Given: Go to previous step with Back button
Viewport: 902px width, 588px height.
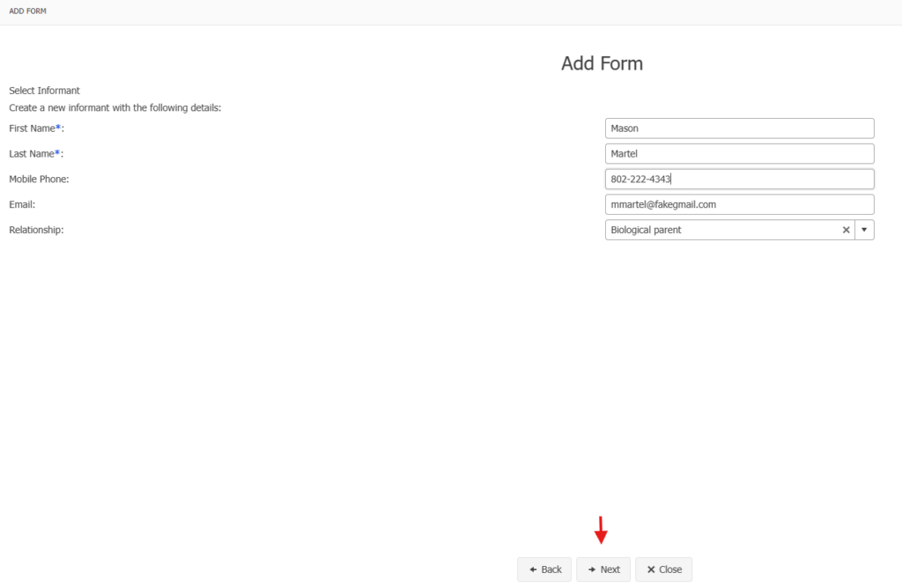Looking at the screenshot, I should pos(544,570).
